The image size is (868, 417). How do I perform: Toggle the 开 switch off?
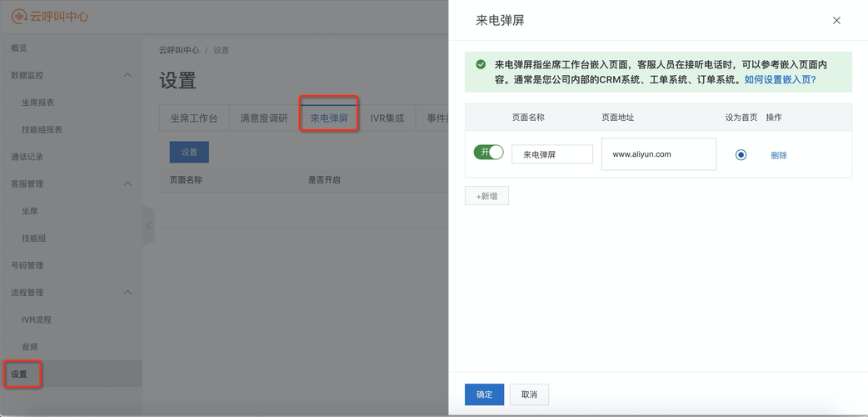488,152
